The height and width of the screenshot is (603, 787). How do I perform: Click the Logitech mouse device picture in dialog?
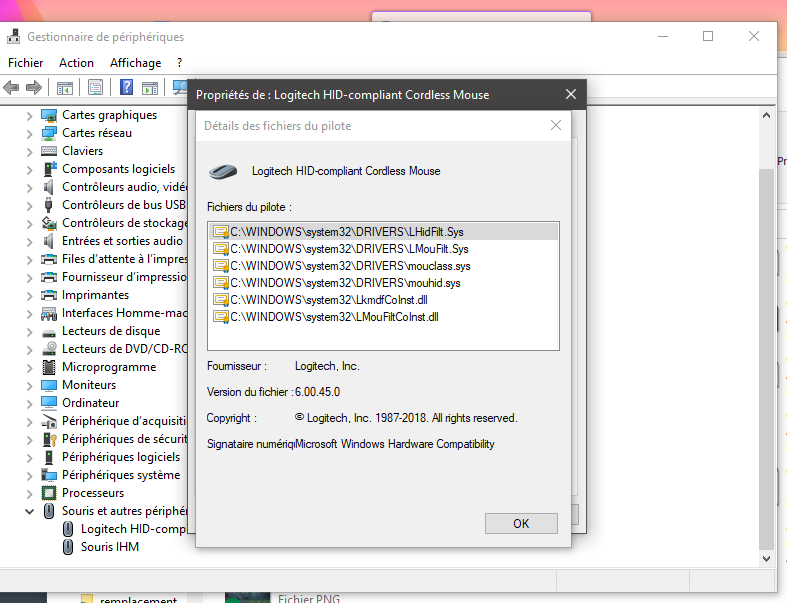[x=223, y=172]
